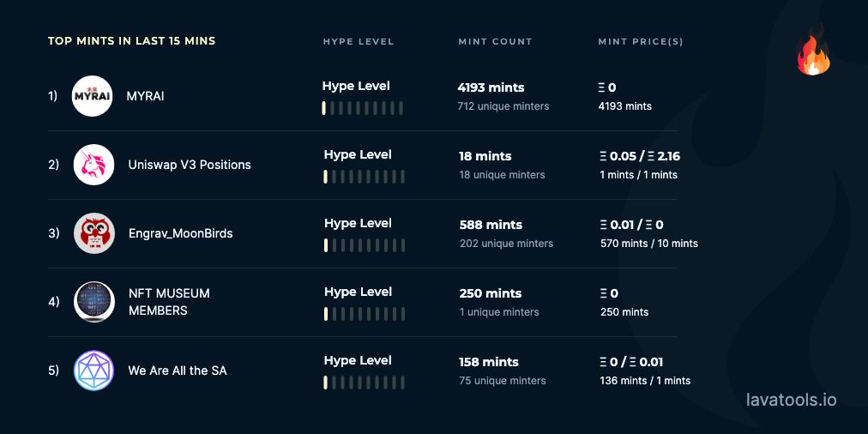
Task: Click 1 mints / 1 mints text
Action: 639,174
